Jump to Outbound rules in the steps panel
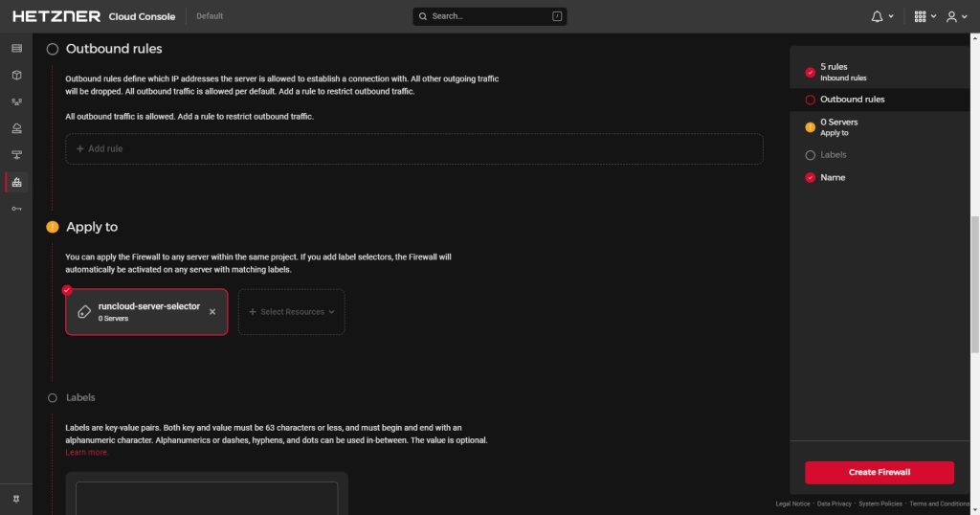 click(852, 100)
